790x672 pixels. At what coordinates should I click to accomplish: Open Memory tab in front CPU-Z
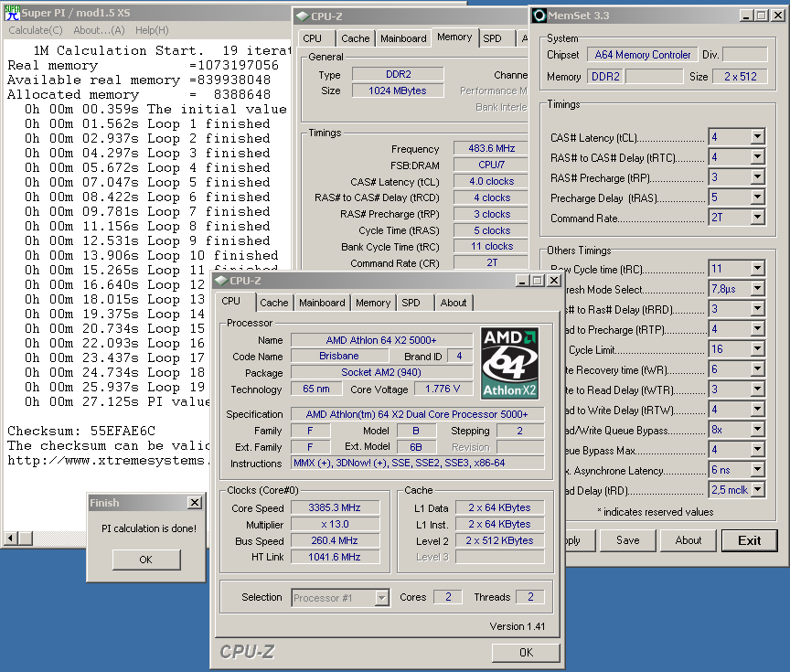(x=373, y=303)
